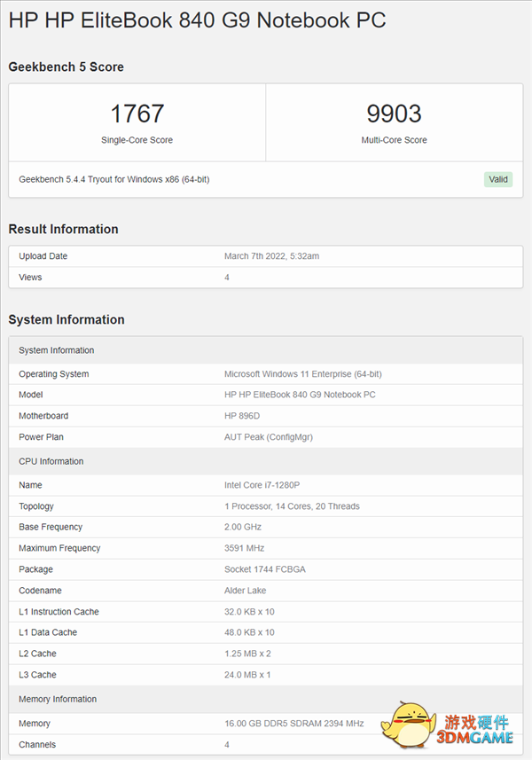The width and height of the screenshot is (532, 760).
Task: Click the Channels label
Action: point(37,745)
